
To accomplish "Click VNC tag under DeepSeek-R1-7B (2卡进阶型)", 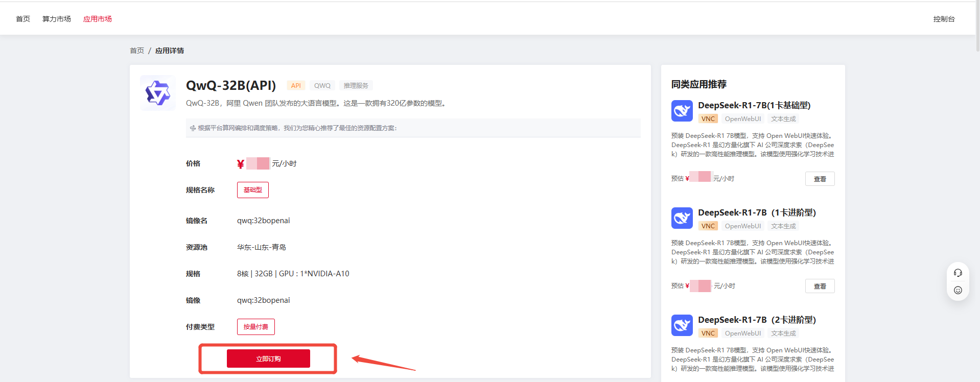I will tap(708, 333).
